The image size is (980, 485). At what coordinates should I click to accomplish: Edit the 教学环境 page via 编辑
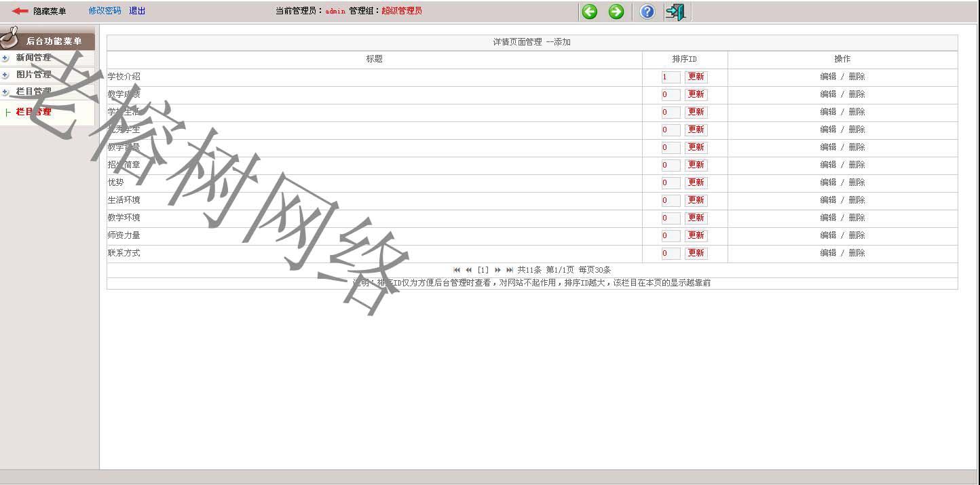click(828, 218)
